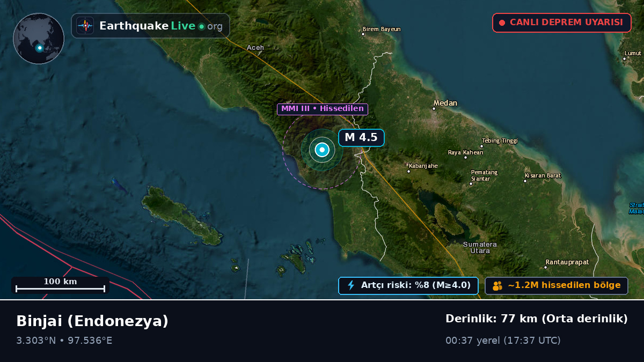Click the Lumut dot marker
The image size is (644, 362).
pyautogui.click(x=625, y=58)
